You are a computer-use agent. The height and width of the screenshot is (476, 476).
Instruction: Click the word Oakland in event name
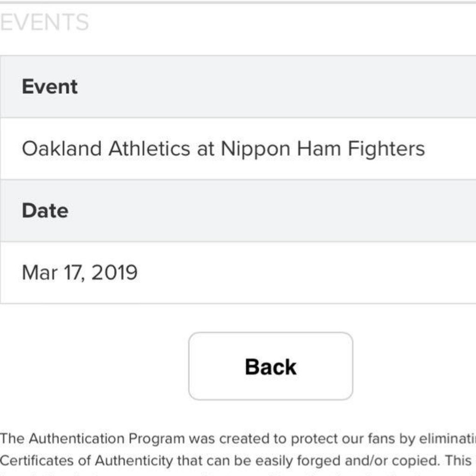coord(61,149)
